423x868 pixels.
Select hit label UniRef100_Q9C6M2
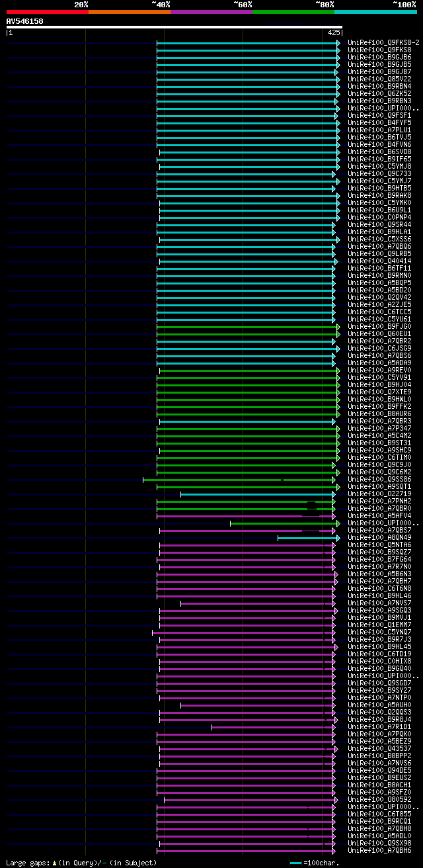tap(380, 472)
